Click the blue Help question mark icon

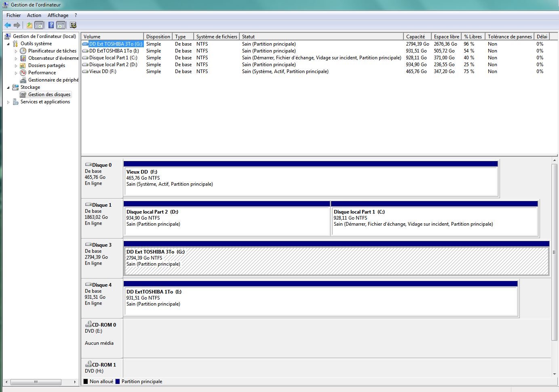(51, 25)
